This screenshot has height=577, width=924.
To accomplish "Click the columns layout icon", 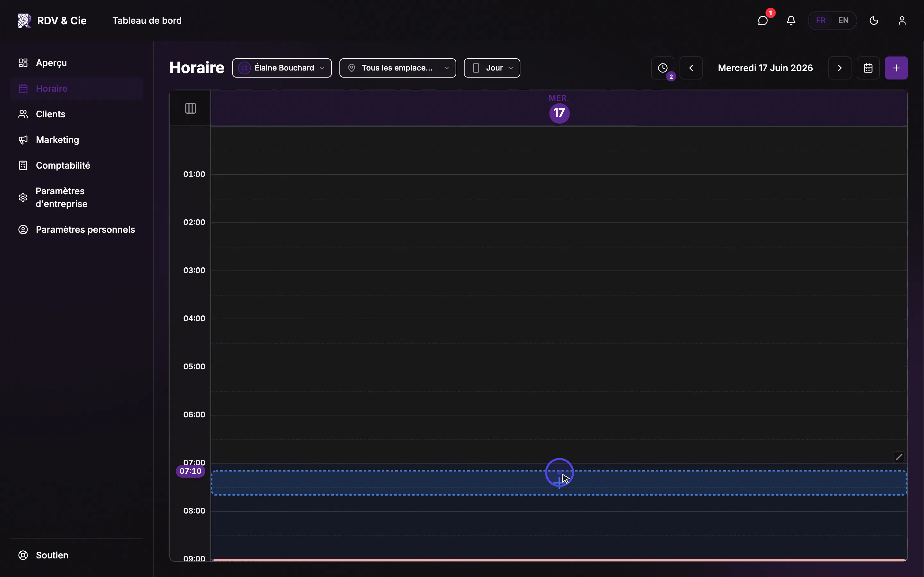I will [191, 108].
